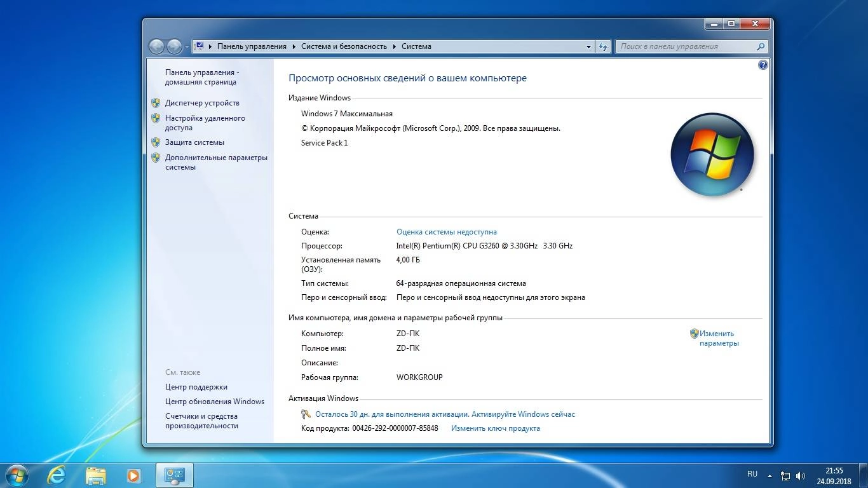Open Windows Explorer folder taskbar icon
Screen dimensions: 868x488
(x=95, y=475)
